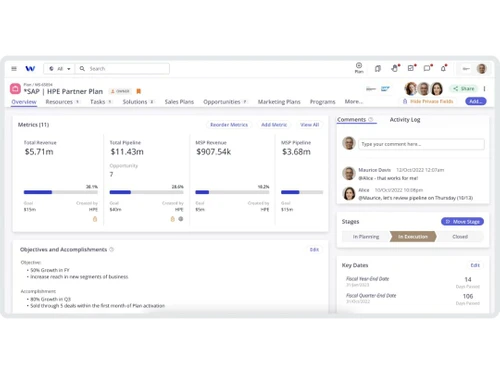
Task: Click third team member avatar in plan header
Action: [437, 89]
